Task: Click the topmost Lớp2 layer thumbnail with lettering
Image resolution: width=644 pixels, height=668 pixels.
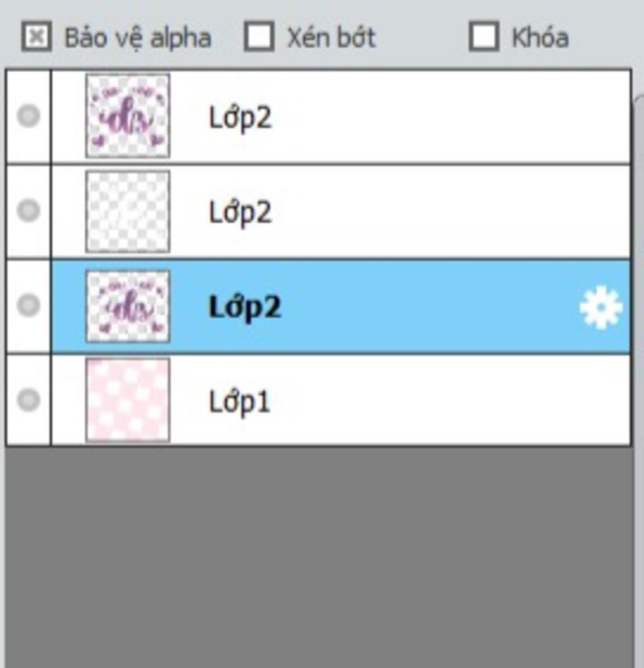Action: pyautogui.click(x=128, y=116)
